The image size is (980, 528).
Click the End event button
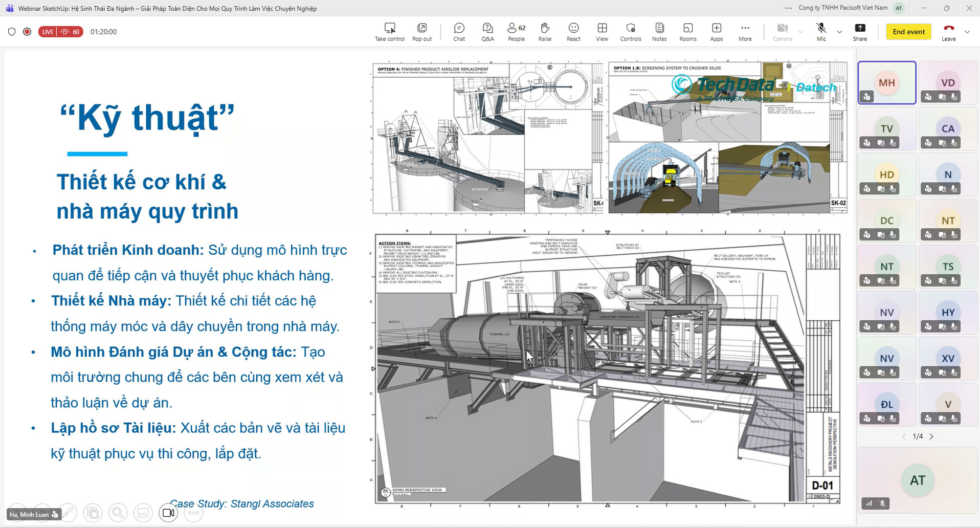tap(908, 32)
